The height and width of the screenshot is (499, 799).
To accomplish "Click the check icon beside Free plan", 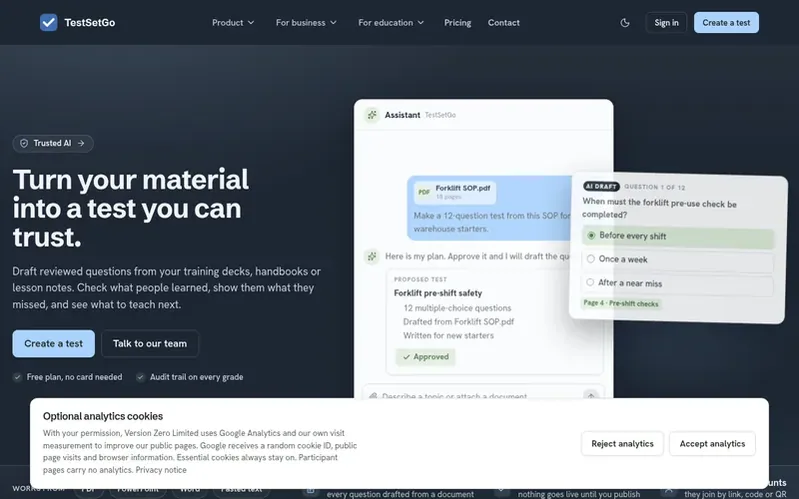I will tap(17, 377).
